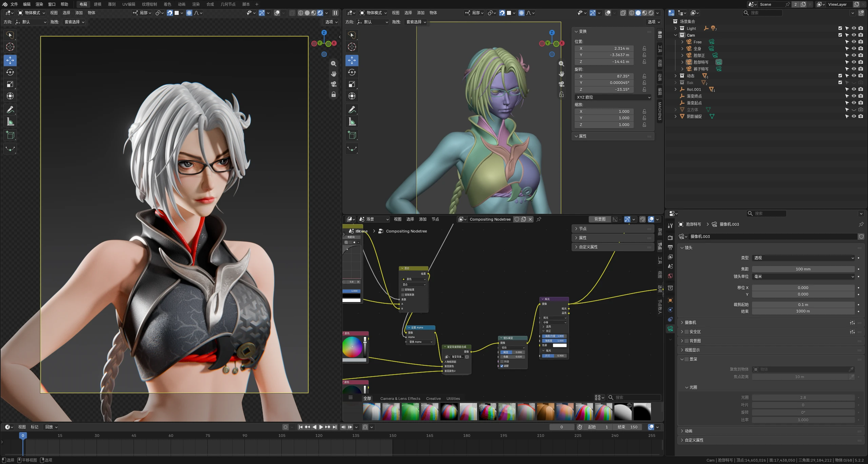868x464 pixels.
Task: Open the World properties tab icon
Action: pos(670,276)
